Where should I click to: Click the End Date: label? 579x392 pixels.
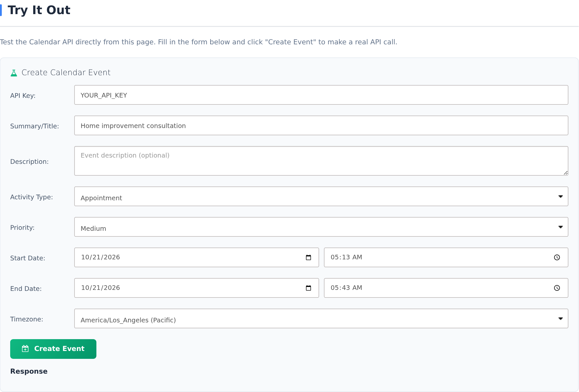tap(26, 289)
